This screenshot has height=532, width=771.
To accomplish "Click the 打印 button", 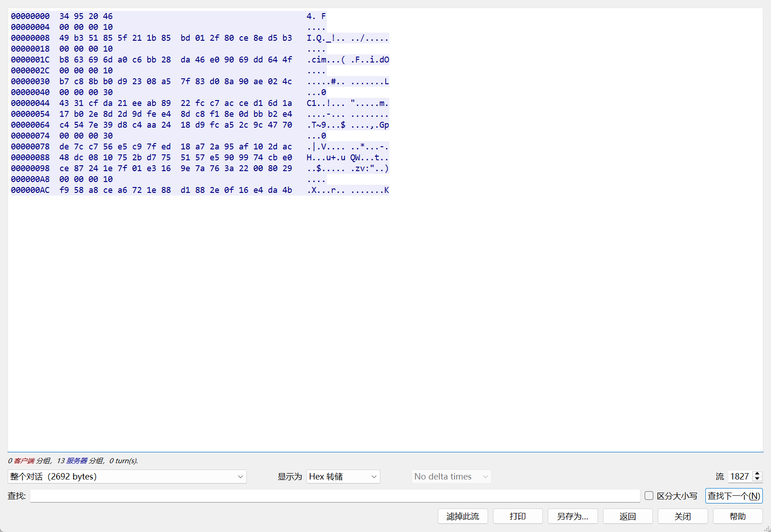I will click(517, 516).
